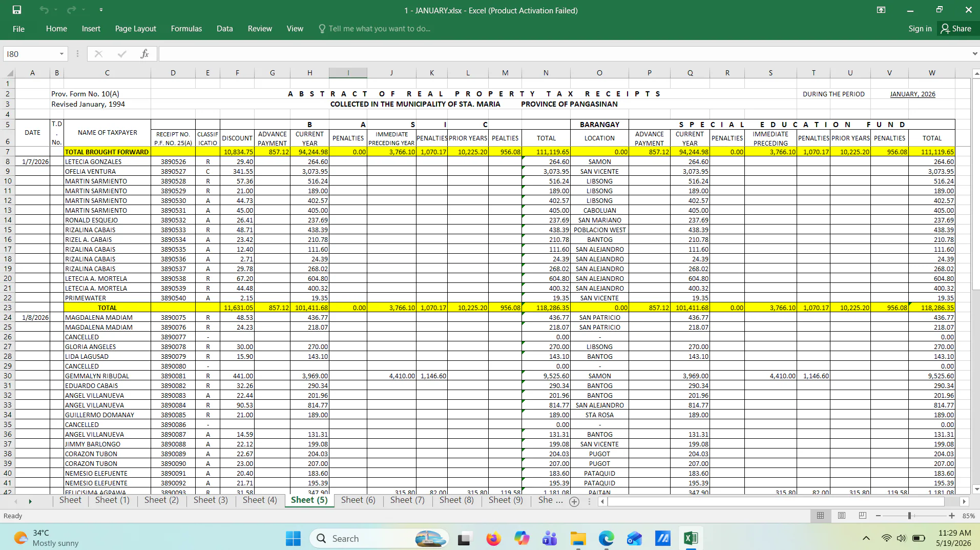Image resolution: width=980 pixels, height=550 pixels.
Task: Switch to Sheet (6) tab
Action: tap(358, 500)
